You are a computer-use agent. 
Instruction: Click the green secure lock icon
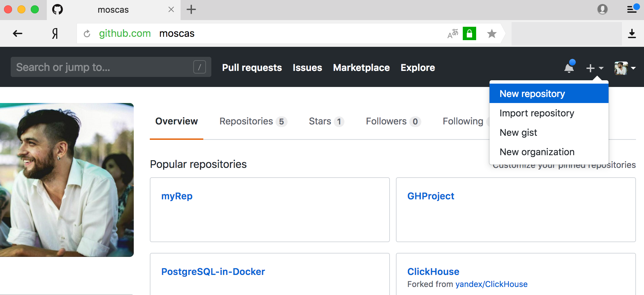(x=469, y=33)
